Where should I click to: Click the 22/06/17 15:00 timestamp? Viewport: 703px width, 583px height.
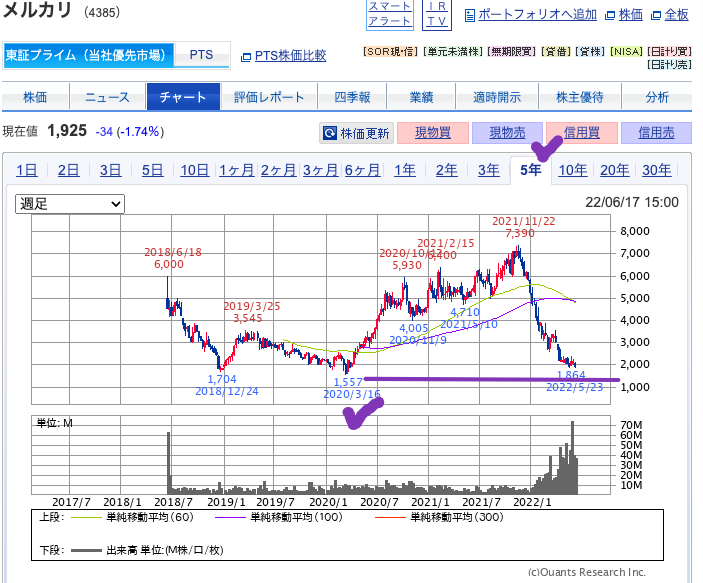(x=632, y=202)
